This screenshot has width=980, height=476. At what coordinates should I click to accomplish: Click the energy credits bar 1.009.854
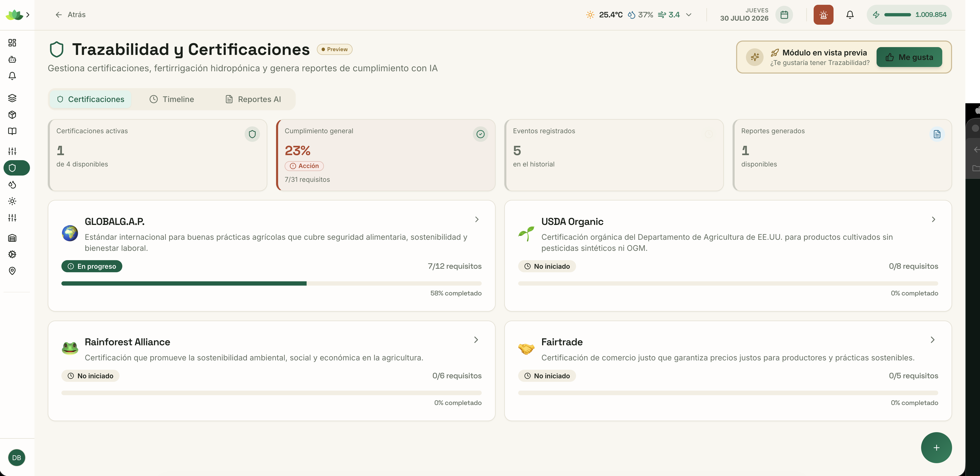pos(909,15)
